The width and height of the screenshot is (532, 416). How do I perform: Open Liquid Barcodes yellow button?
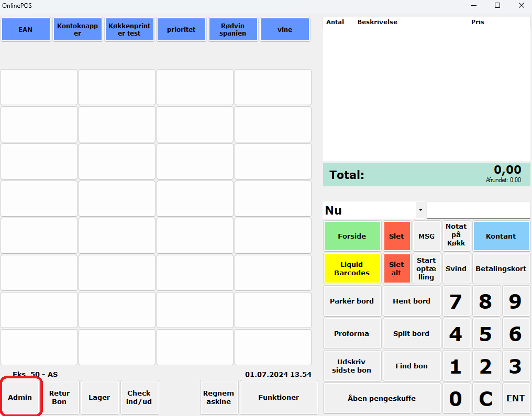click(x=352, y=268)
